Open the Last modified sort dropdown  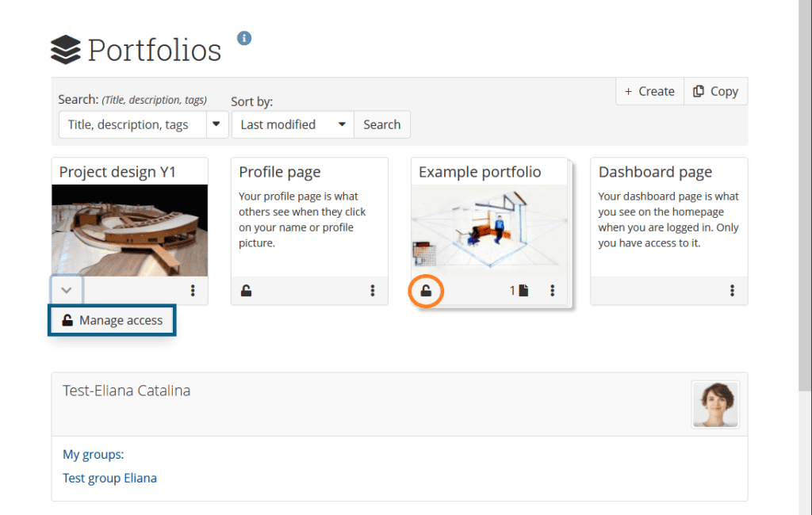tap(293, 124)
